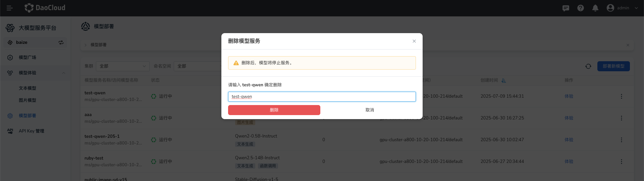Open more actions for ruby-test row

coord(621,162)
